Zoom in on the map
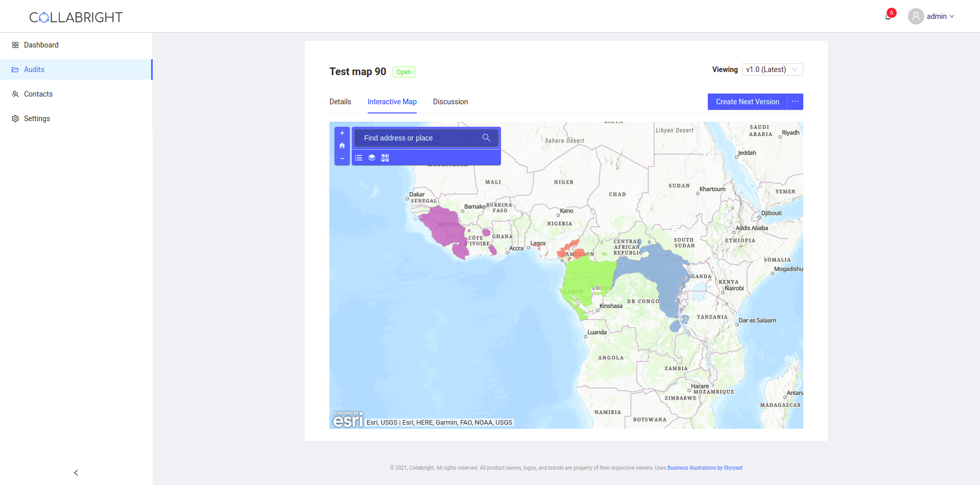The height and width of the screenshot is (485, 980). coord(342,133)
